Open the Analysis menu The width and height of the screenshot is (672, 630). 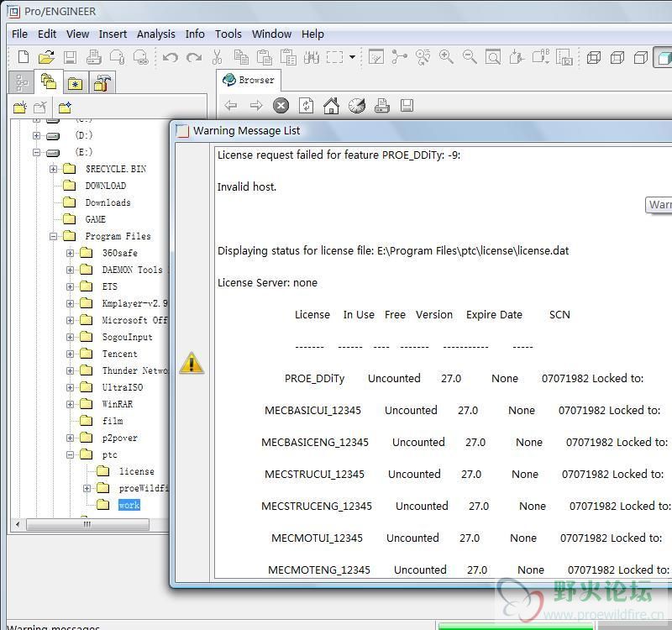[156, 34]
